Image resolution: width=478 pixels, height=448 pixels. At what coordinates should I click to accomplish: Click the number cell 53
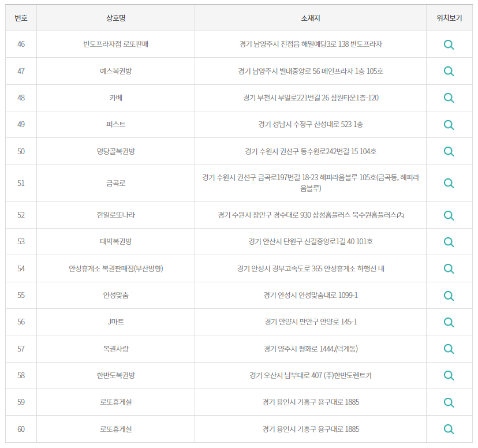coord(21,242)
